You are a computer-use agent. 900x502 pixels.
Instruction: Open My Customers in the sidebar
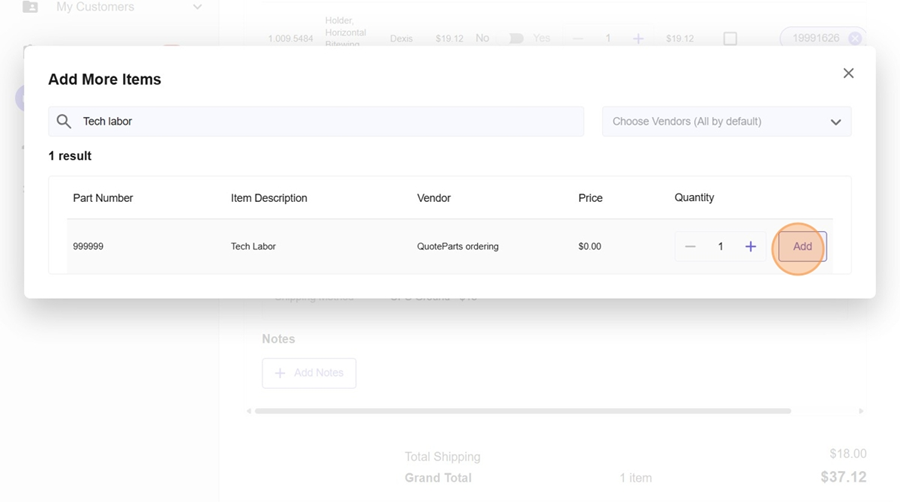pos(95,7)
